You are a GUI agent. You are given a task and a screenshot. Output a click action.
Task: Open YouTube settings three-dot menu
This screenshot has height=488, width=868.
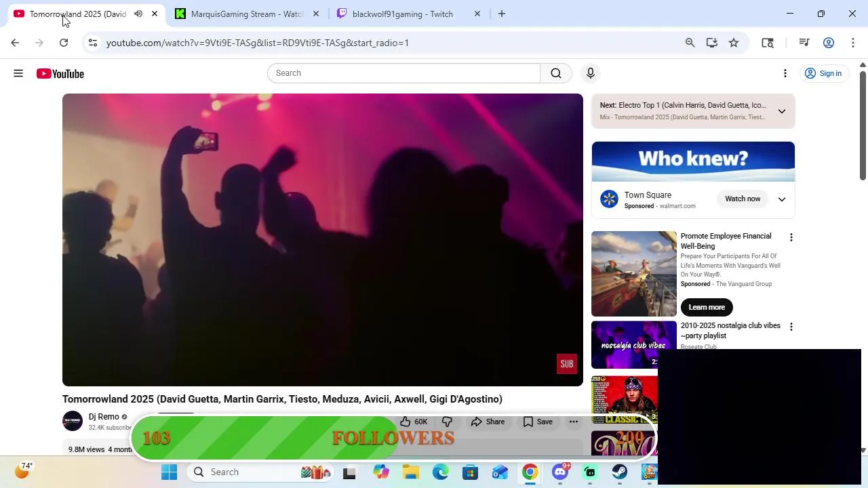click(785, 73)
